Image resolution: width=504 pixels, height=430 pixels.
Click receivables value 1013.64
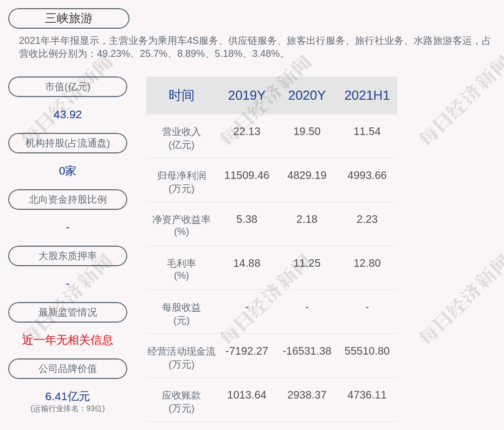[x=247, y=395]
